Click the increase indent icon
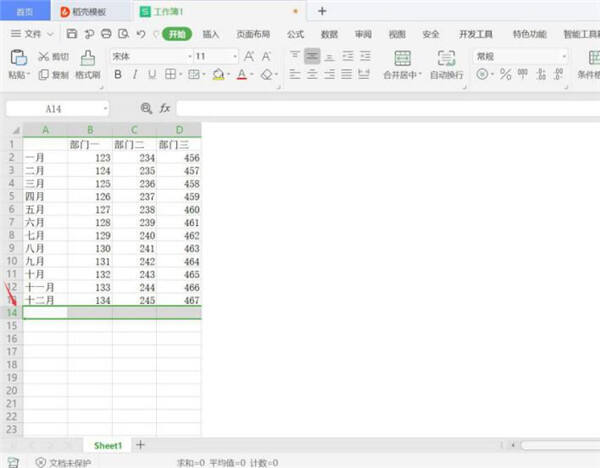600x468 pixels. click(x=365, y=56)
